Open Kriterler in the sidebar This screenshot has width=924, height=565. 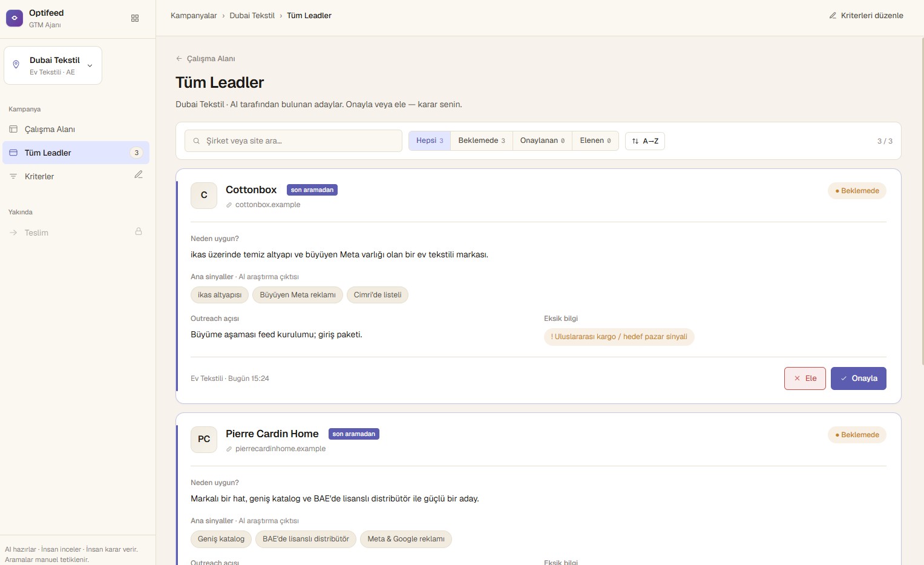[76, 176]
